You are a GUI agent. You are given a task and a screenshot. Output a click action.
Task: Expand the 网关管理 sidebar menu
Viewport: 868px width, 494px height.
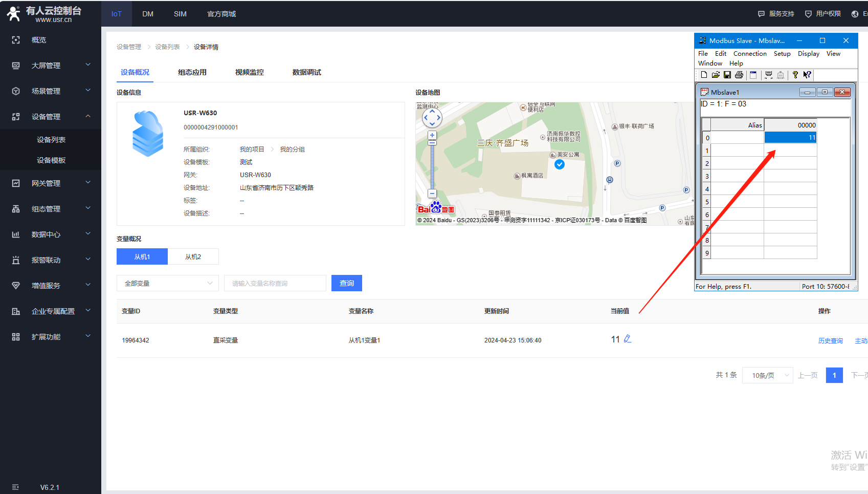click(x=51, y=183)
